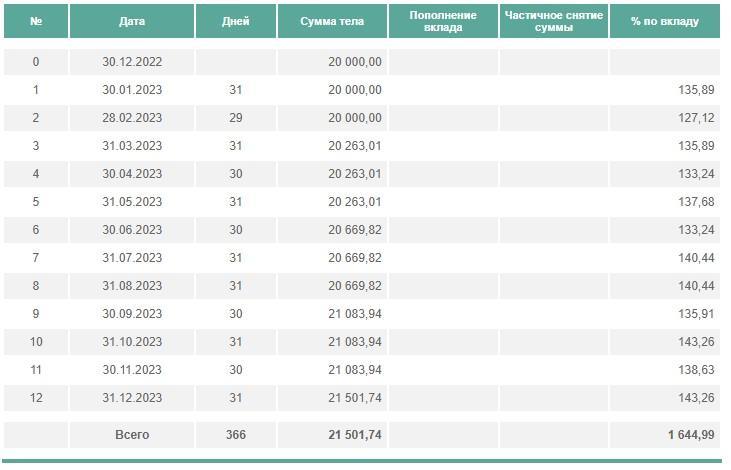This screenshot has height=470, width=731.
Task: Click the "Пополнение вклада" header
Action: [443, 21]
